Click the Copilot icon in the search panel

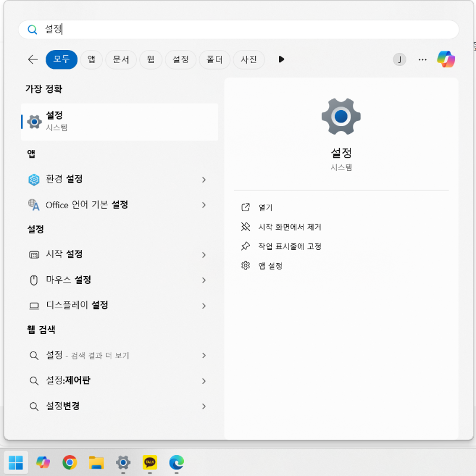[445, 59]
